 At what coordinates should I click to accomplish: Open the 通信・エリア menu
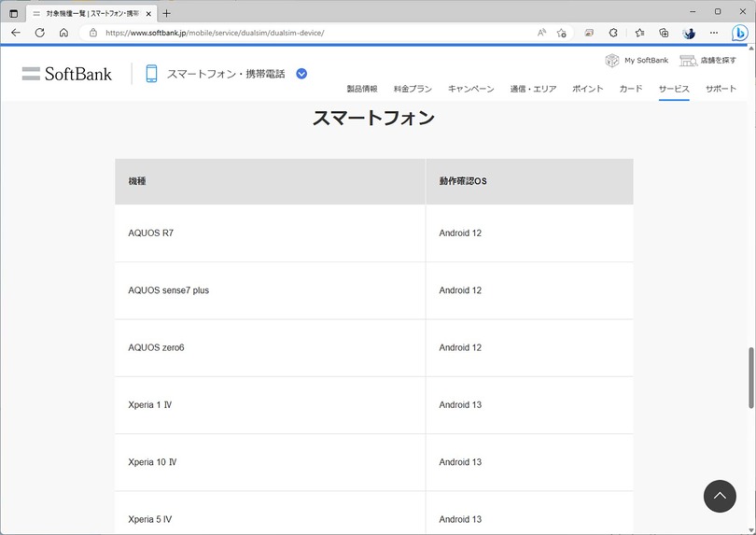coord(533,89)
